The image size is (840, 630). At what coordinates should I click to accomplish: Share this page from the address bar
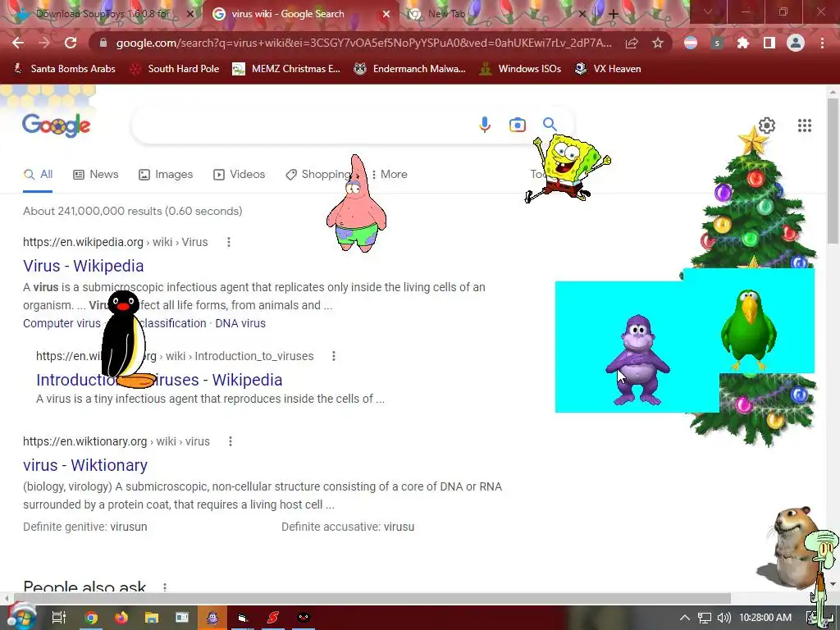[632, 43]
